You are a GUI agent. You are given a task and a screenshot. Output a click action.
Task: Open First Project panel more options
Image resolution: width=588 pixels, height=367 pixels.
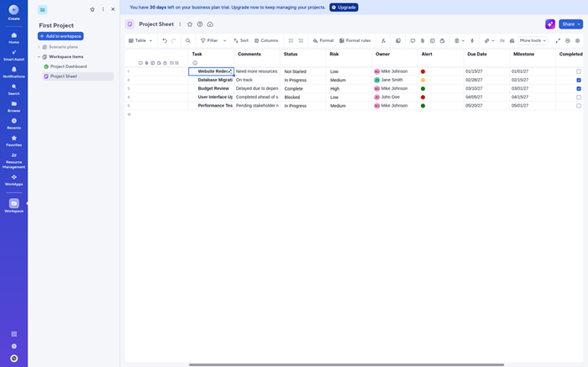tap(102, 9)
